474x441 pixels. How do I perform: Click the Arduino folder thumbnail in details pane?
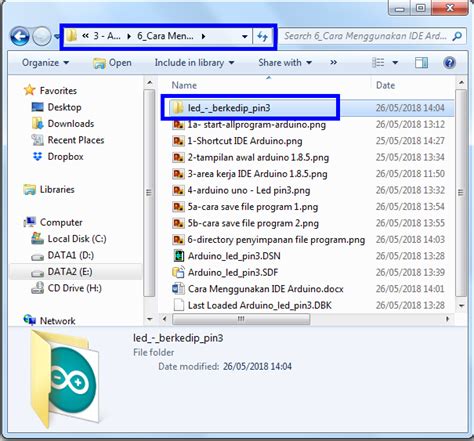(x=65, y=379)
